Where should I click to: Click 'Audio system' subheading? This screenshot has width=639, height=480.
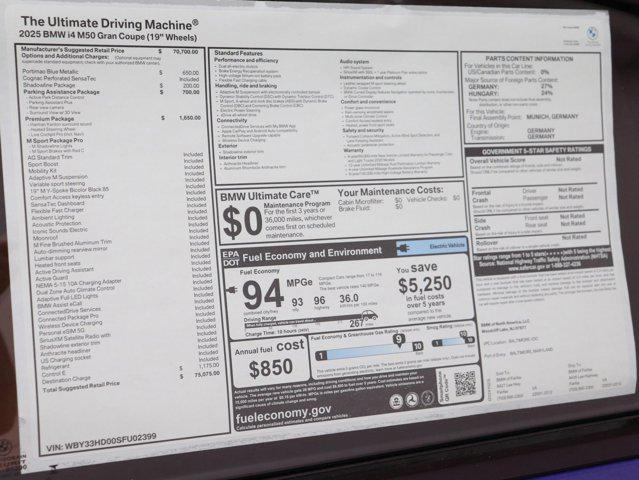(x=354, y=61)
